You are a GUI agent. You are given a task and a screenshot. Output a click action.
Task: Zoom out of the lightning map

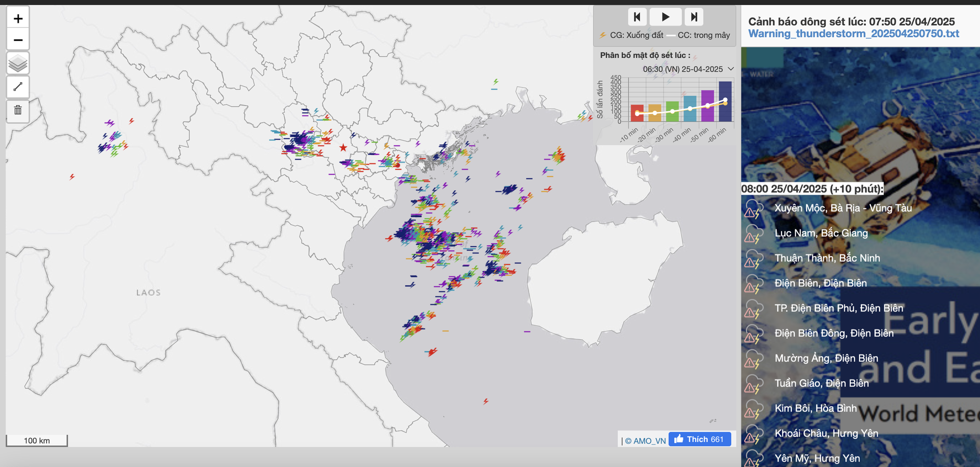(18, 40)
